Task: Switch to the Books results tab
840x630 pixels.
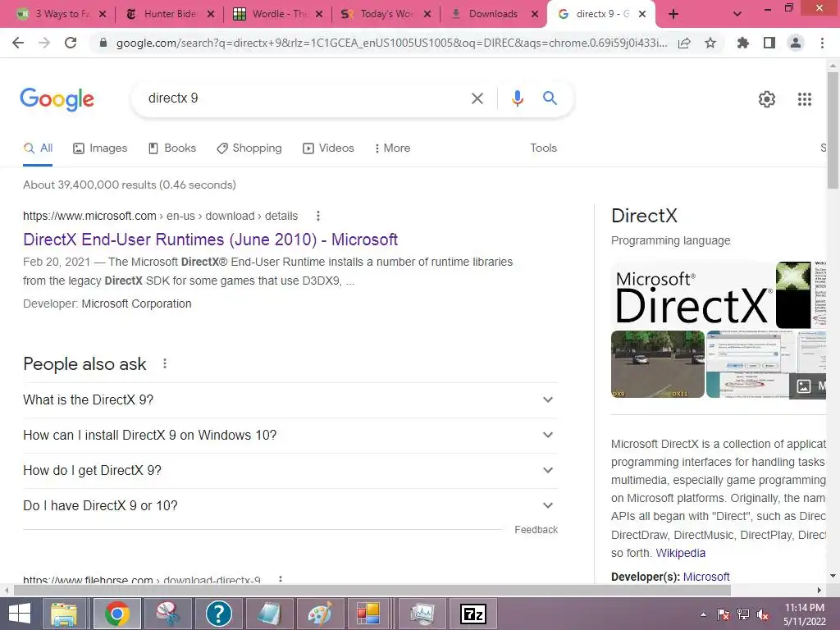Action: click(x=172, y=148)
